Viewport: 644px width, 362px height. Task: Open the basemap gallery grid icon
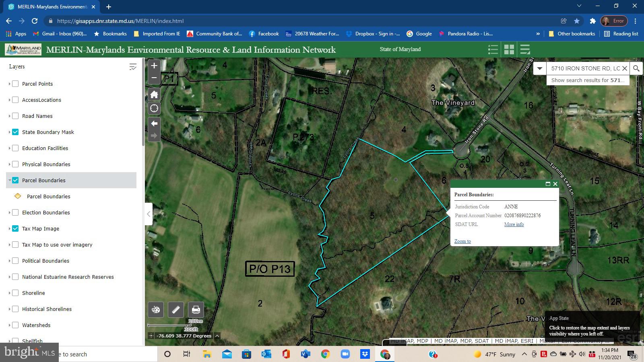click(509, 49)
